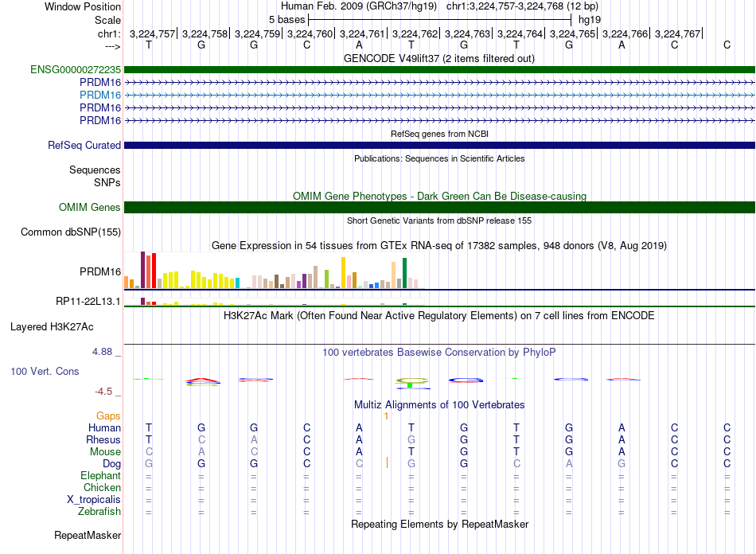This screenshot has height=554, width=756.
Task: Click the hg19 label beside scale bar
Action: point(589,20)
